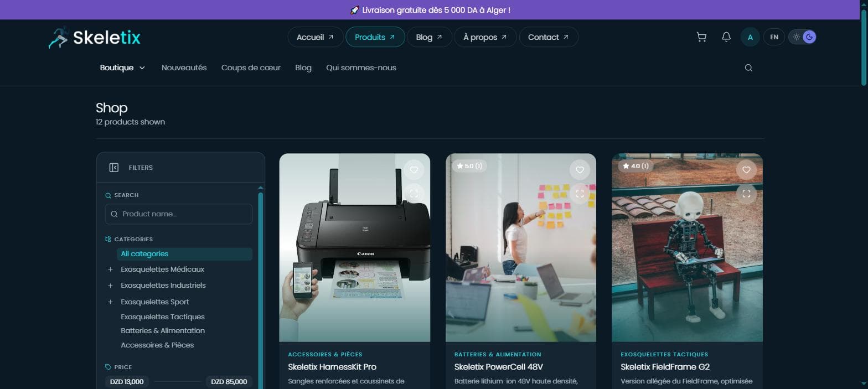Click the DZD 85,000 maximum price
Screen dimensions: 868x389
229,382
